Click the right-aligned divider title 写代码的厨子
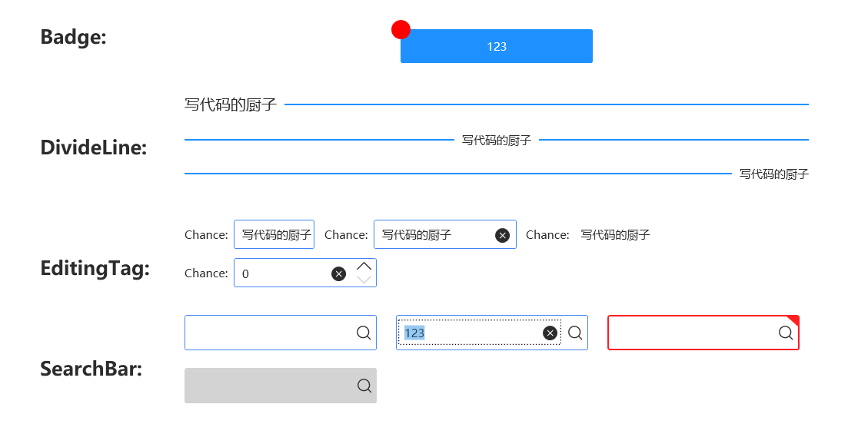The image size is (868, 434). (x=774, y=174)
